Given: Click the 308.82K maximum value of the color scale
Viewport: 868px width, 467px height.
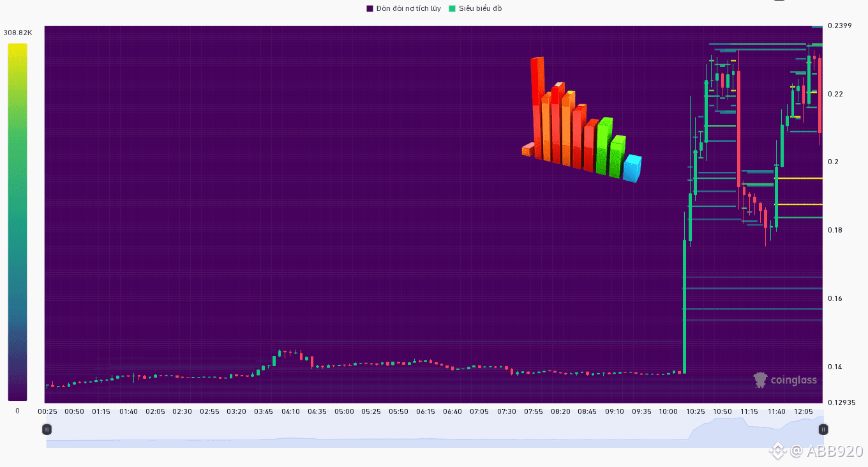Looking at the screenshot, I should [x=18, y=33].
